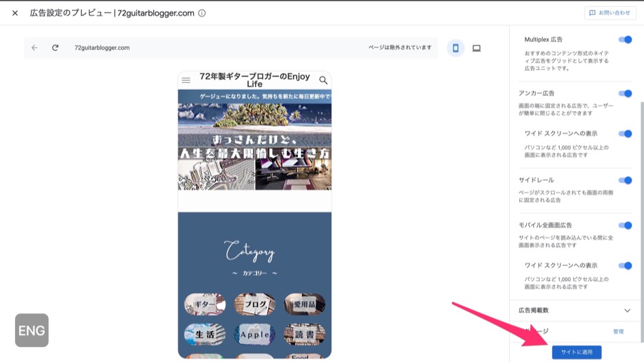Expand the 広告掲載数 section

pyautogui.click(x=627, y=311)
